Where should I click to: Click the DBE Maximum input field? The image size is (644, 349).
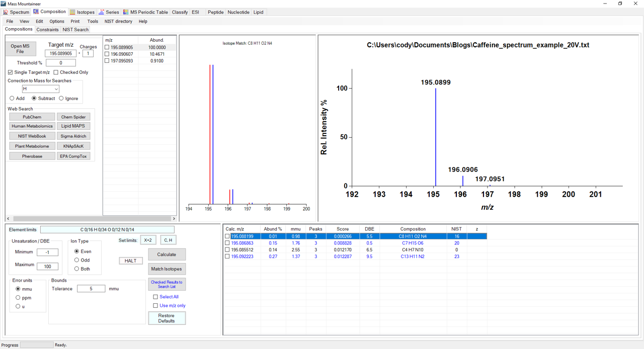[48, 266]
